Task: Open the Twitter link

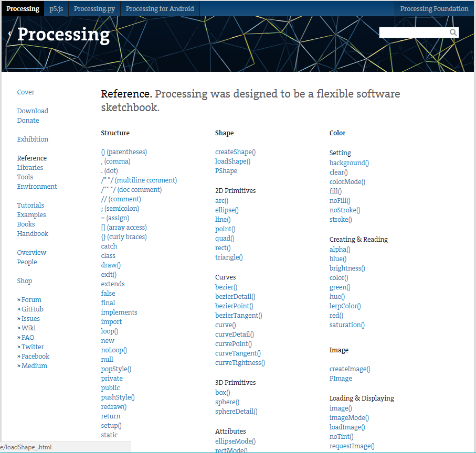Action: tap(33, 347)
